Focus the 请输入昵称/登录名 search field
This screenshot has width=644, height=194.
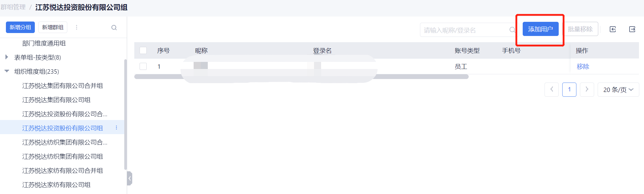point(463,30)
